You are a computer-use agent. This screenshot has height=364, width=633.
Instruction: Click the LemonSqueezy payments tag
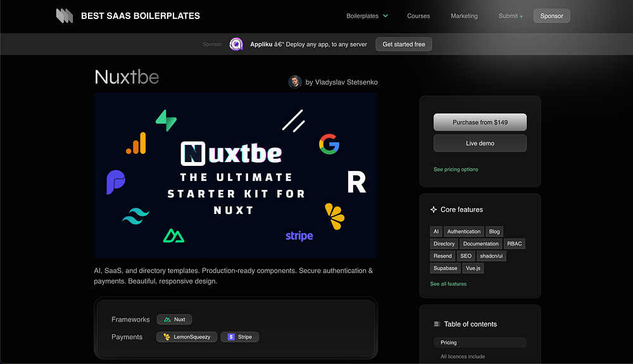point(187,337)
